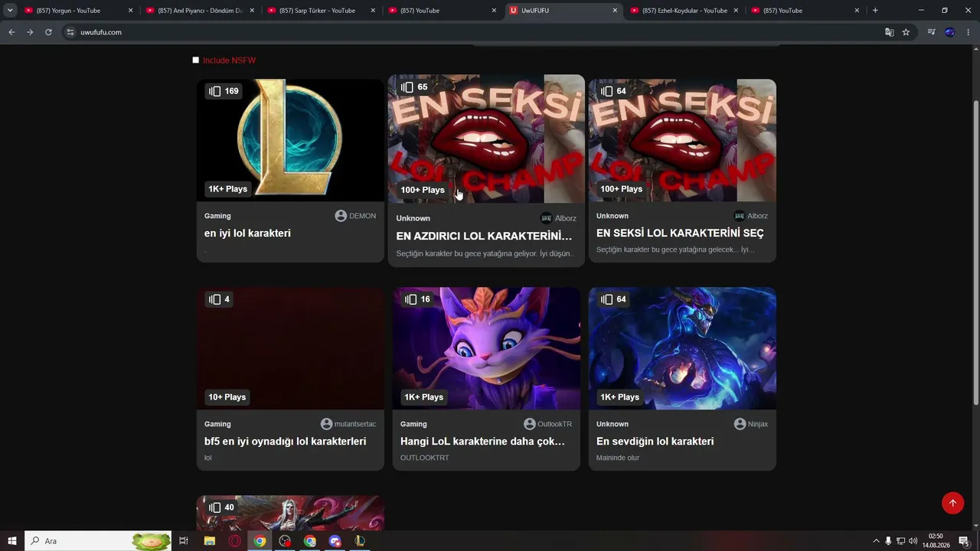Launch Opera from the taskbar

pyautogui.click(x=234, y=541)
